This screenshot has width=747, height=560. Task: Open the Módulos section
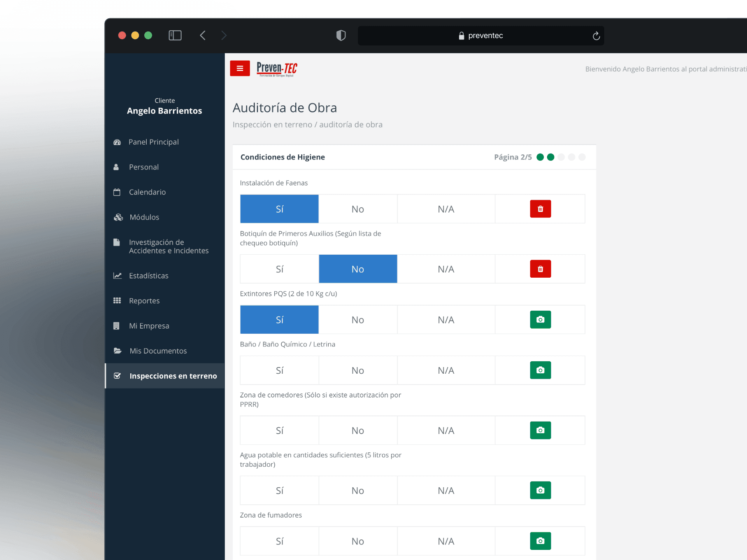(x=165, y=217)
